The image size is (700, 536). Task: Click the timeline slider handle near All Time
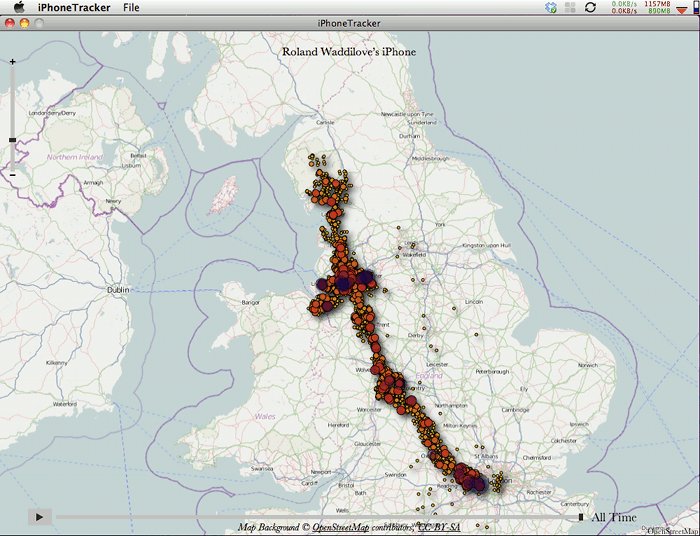pos(581,517)
